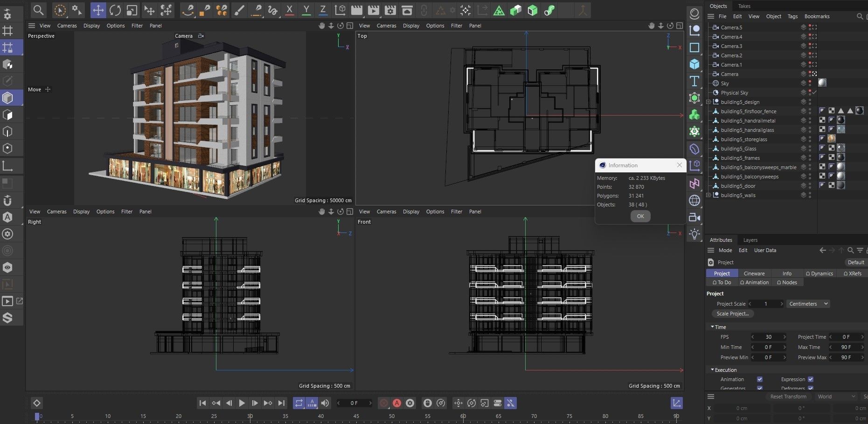
Task: Add a Camera object from right palette
Action: point(694,217)
